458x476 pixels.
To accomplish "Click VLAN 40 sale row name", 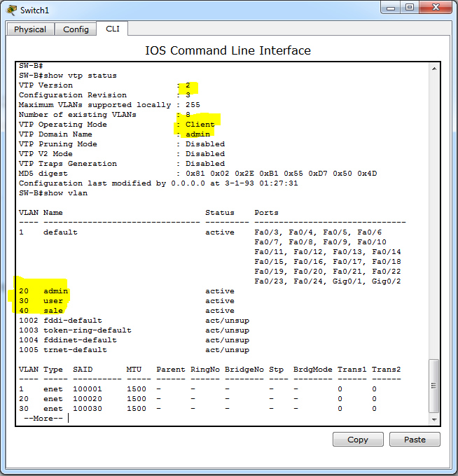I will pos(53,311).
